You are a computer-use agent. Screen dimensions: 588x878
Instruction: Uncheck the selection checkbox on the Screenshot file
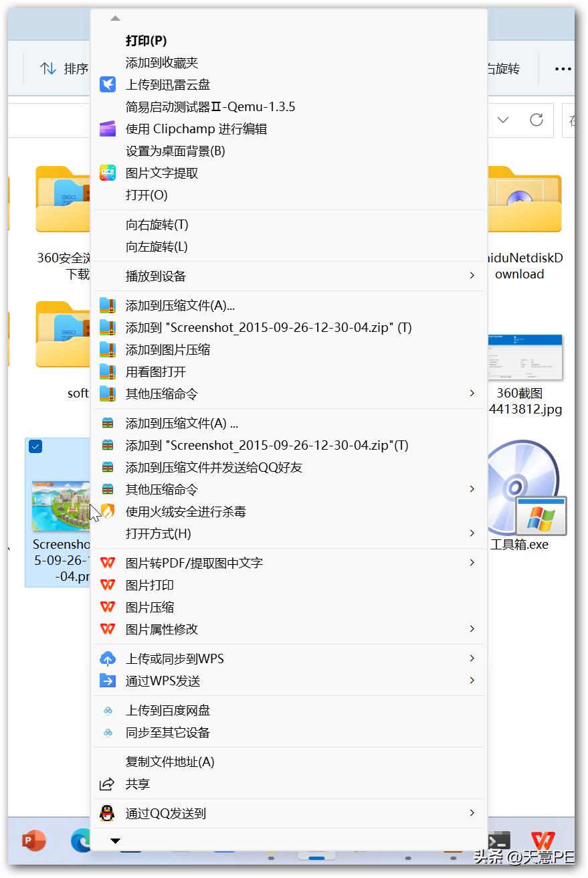coord(35,446)
